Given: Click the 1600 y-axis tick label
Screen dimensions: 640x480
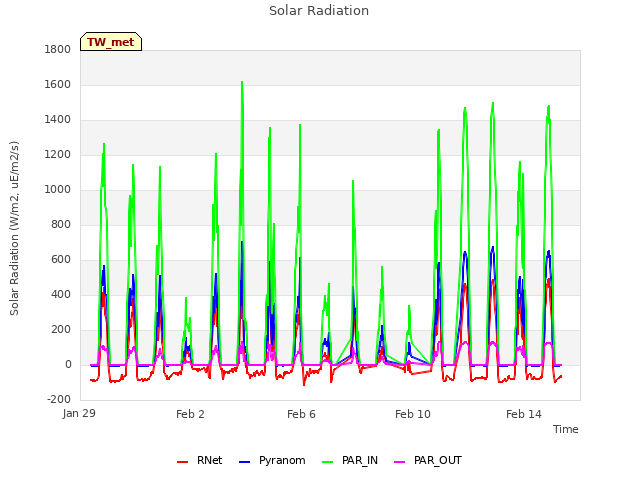Looking at the screenshot, I should (x=58, y=84).
